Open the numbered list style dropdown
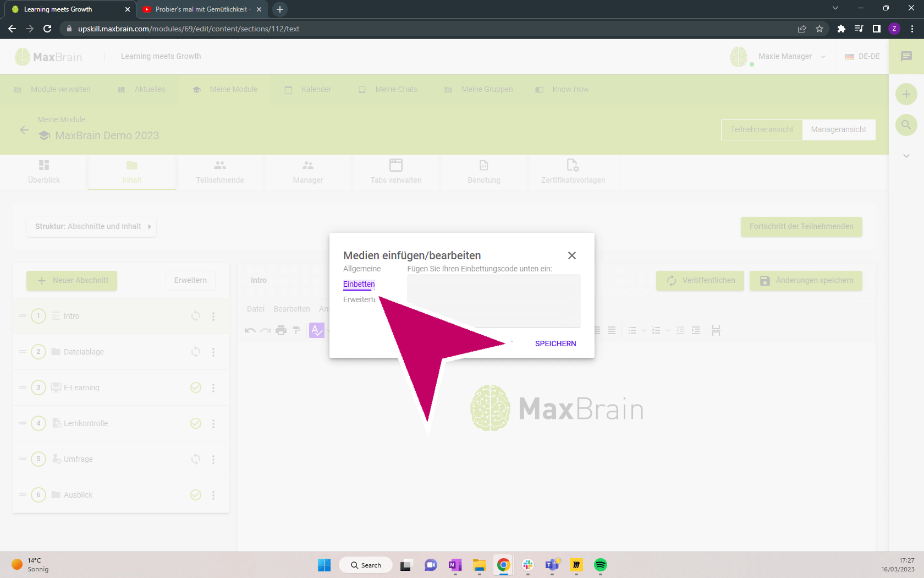Viewport: 924px width, 578px height. tap(668, 330)
